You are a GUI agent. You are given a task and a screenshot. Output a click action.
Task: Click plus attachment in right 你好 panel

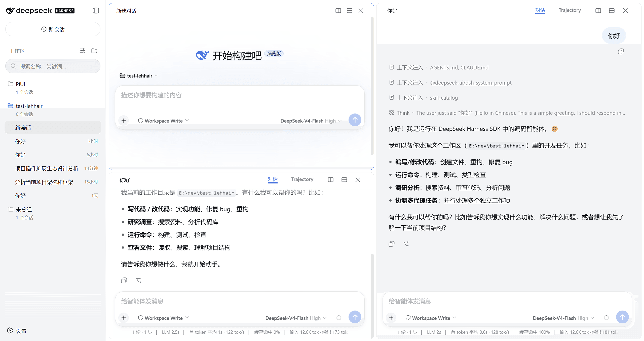tap(391, 318)
